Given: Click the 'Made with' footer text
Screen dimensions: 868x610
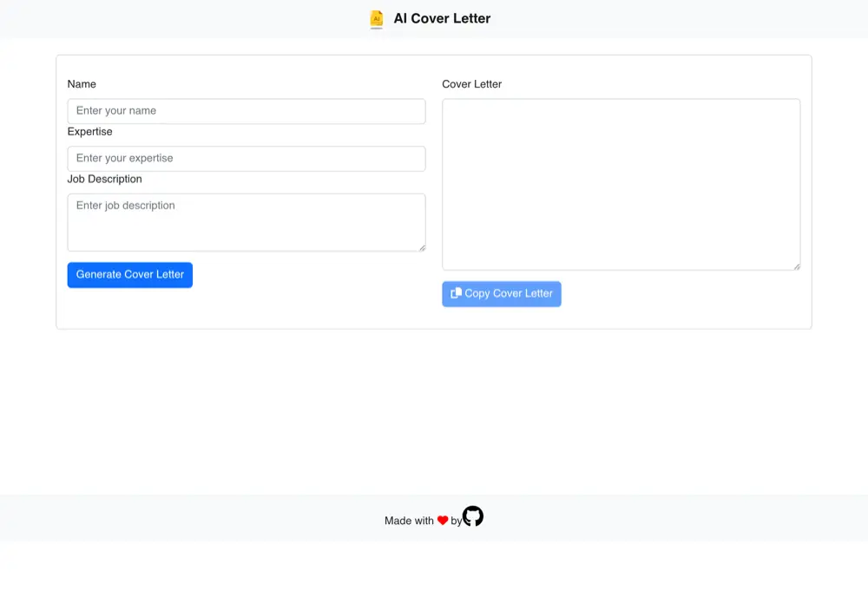Looking at the screenshot, I should 409,521.
